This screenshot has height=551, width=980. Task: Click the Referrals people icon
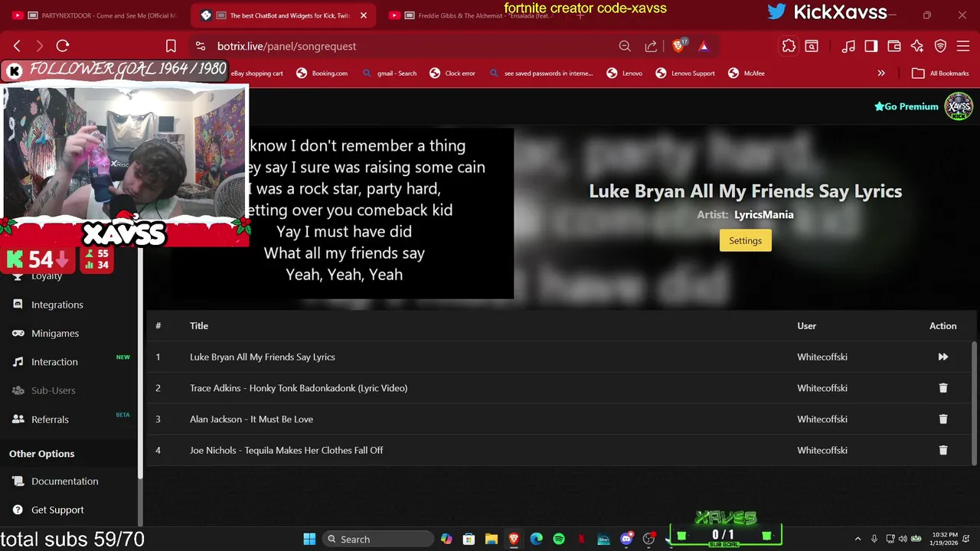coord(18,419)
